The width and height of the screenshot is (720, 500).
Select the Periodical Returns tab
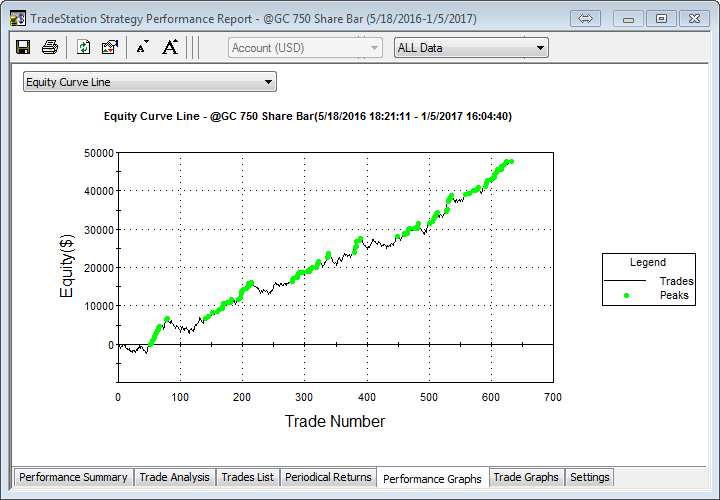[x=327, y=477]
